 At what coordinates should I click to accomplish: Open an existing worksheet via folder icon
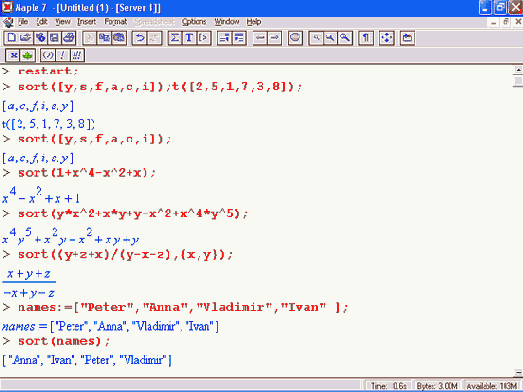(x=25, y=38)
